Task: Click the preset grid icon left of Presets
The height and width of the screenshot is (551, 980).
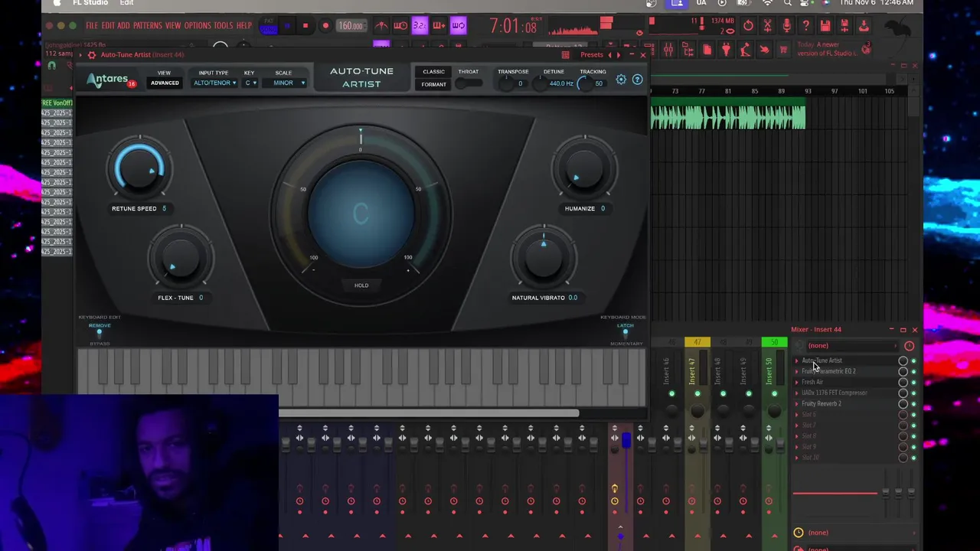Action: click(565, 55)
